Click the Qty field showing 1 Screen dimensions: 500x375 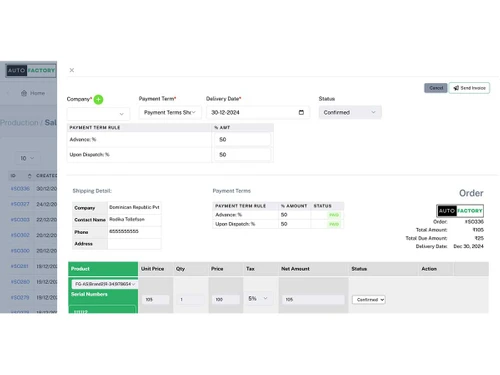190,300
